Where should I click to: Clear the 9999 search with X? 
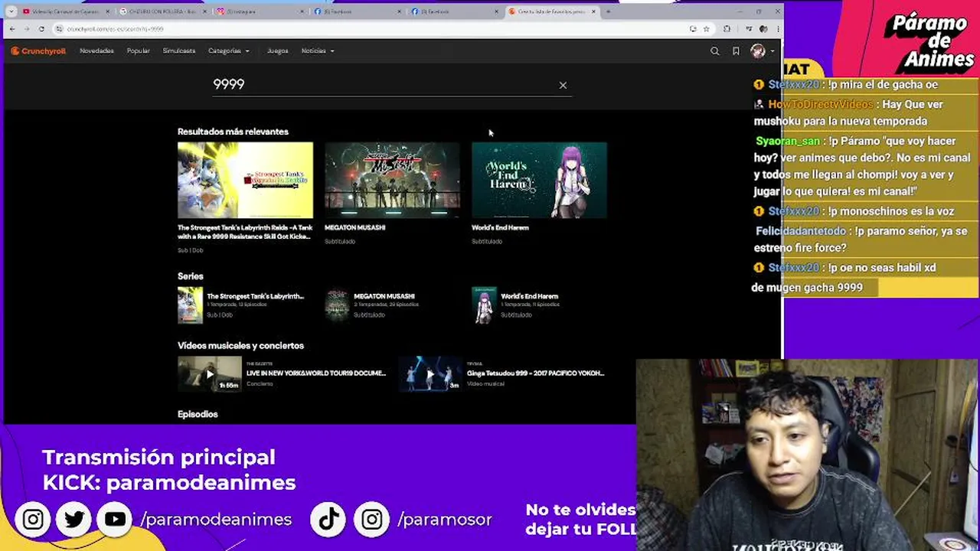pyautogui.click(x=563, y=85)
